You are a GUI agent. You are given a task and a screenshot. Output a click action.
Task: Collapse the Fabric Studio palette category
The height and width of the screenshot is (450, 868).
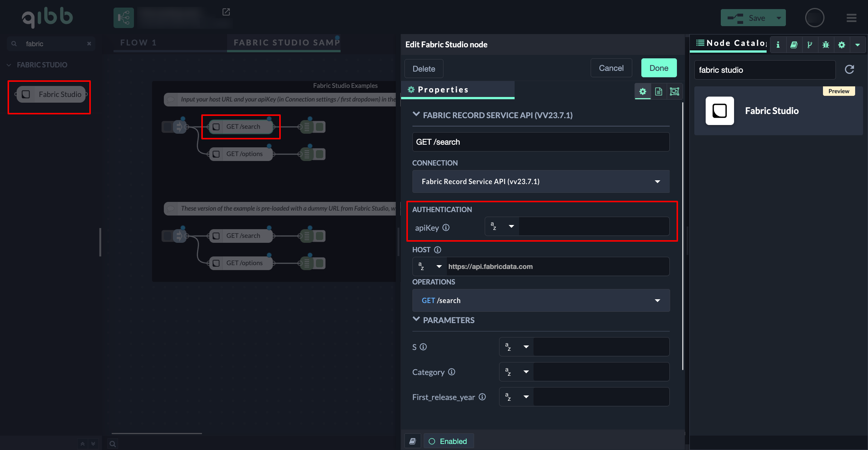(9, 65)
